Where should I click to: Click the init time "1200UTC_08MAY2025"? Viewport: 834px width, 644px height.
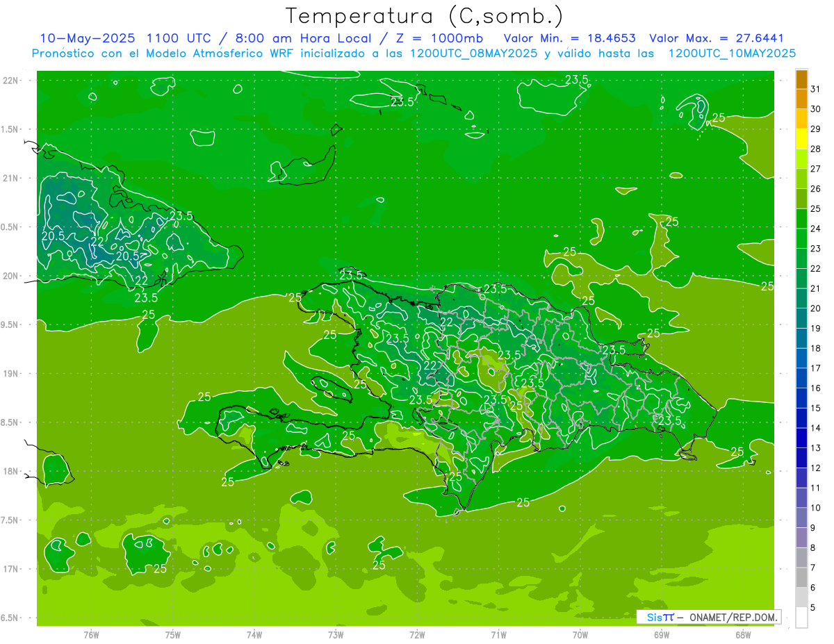click(473, 53)
